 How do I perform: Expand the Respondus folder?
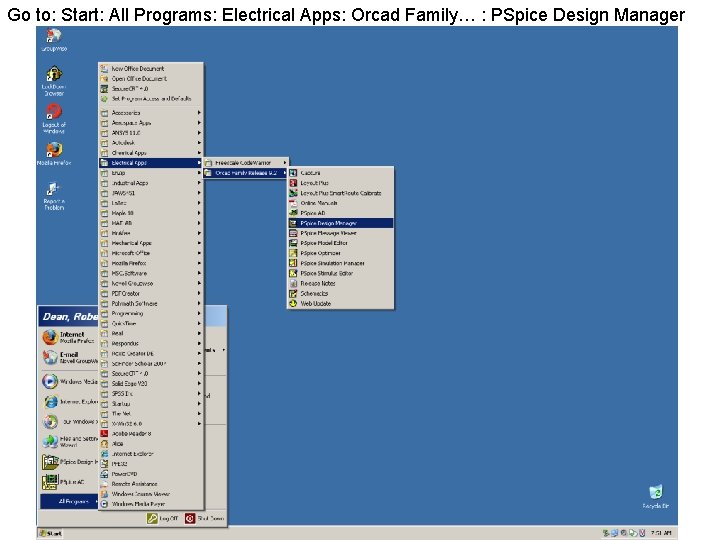point(151,343)
